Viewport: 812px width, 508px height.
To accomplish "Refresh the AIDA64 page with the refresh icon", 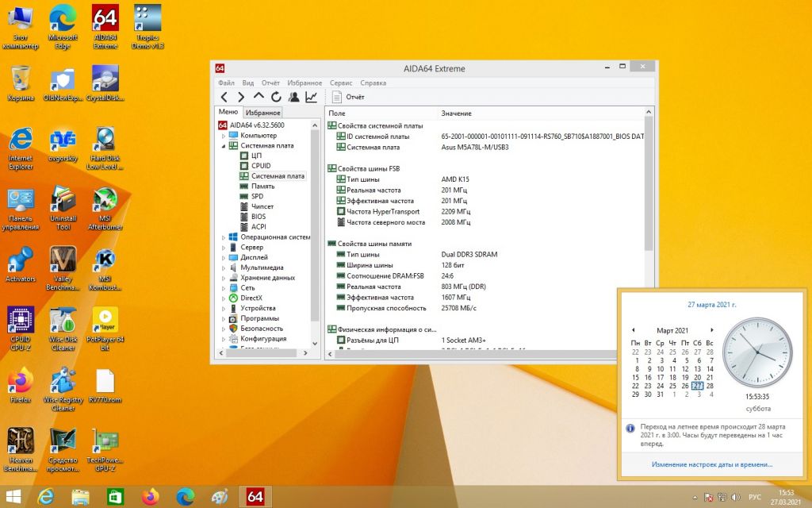I will (x=276, y=97).
